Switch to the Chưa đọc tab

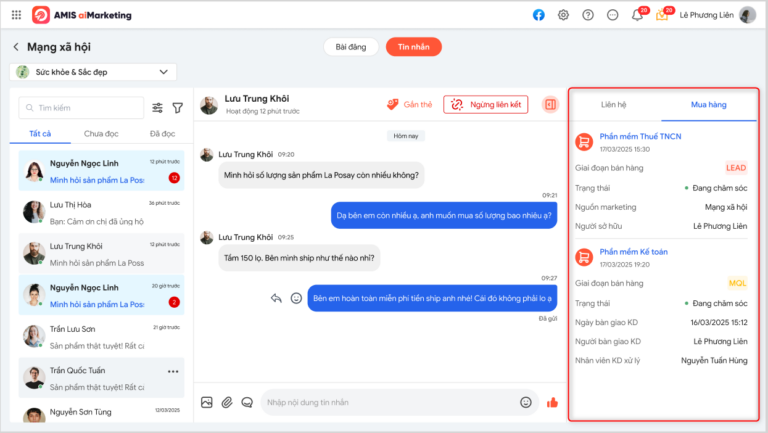click(x=101, y=134)
